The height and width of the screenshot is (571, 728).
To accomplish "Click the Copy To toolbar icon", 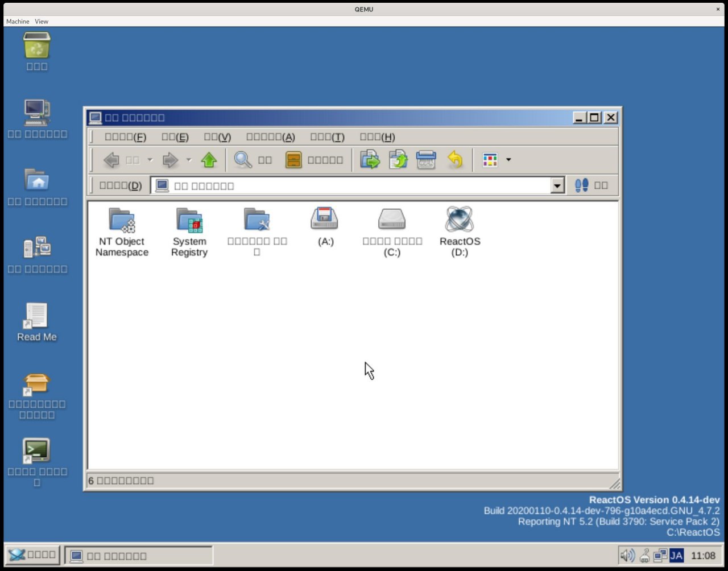I will tap(398, 160).
